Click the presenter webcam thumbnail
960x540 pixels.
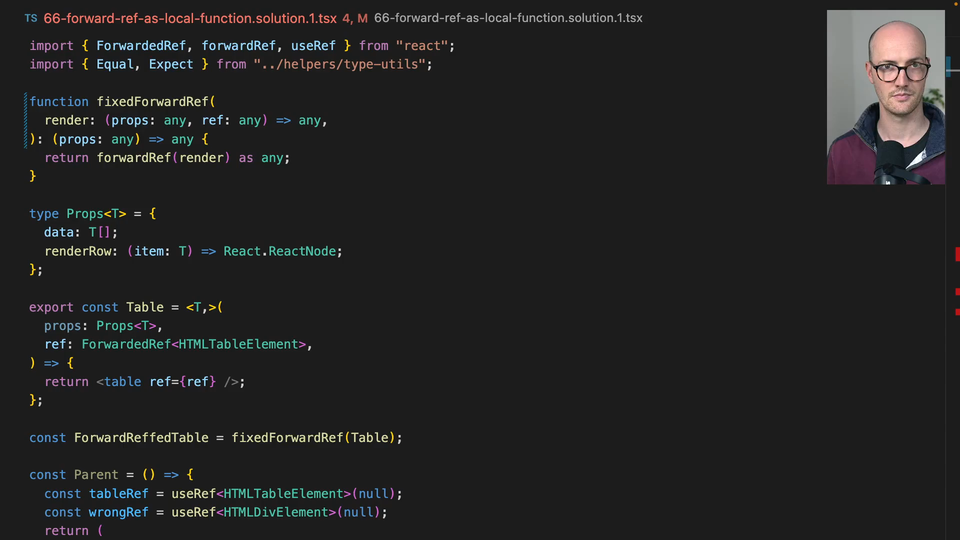pyautogui.click(x=885, y=97)
